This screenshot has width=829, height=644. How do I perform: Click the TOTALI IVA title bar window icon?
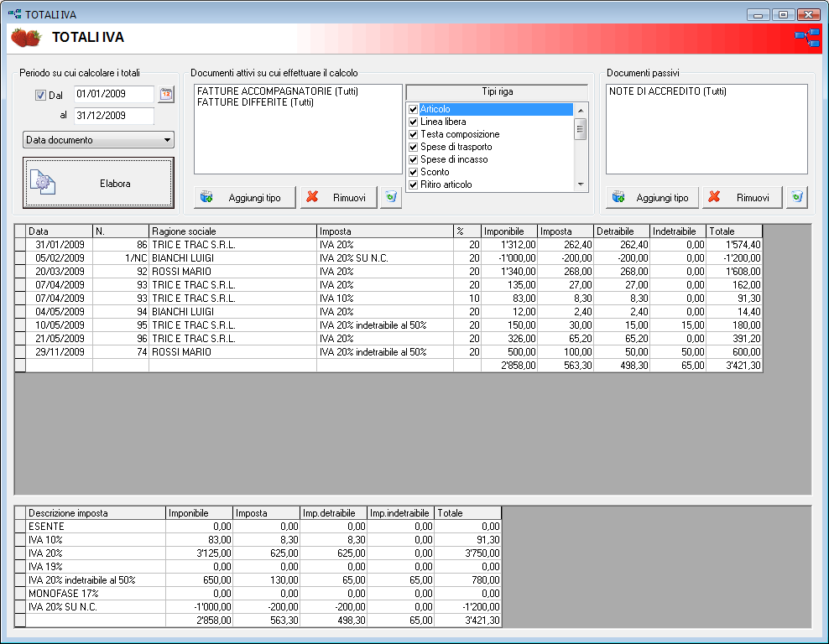click(x=14, y=14)
